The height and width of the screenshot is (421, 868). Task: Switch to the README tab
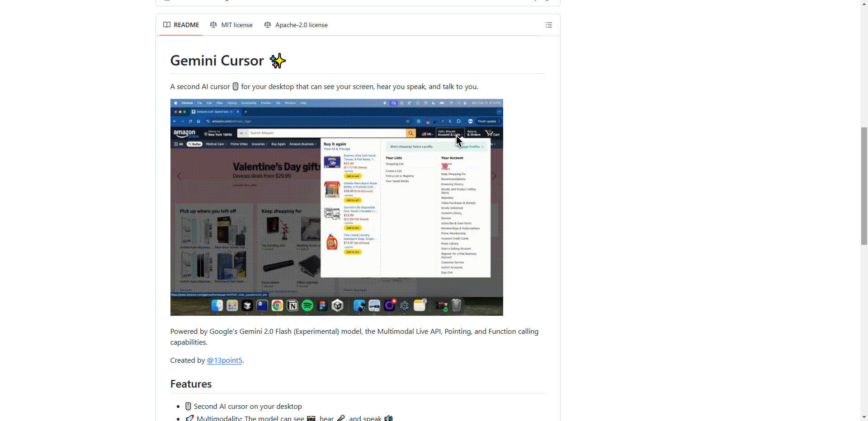click(x=181, y=25)
